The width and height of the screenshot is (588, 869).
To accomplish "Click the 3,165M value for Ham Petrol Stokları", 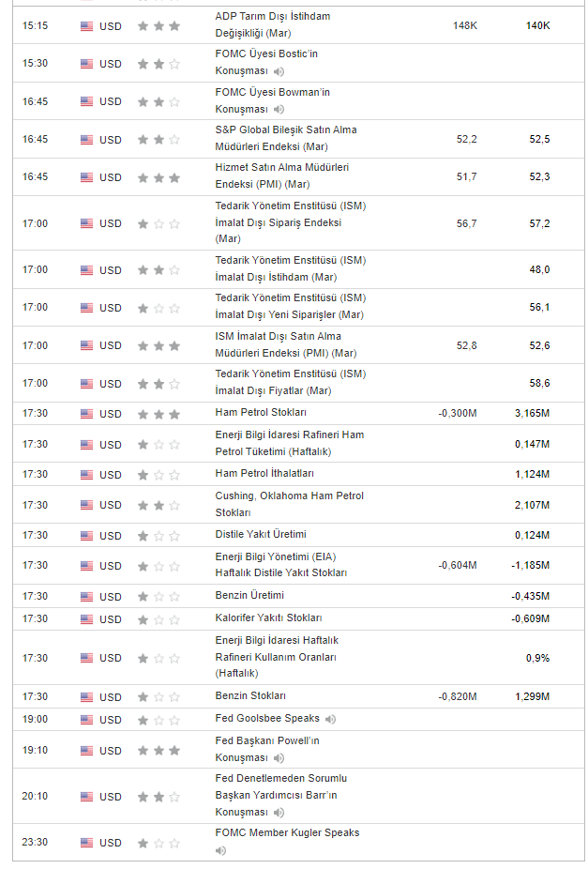I will coord(532,414).
